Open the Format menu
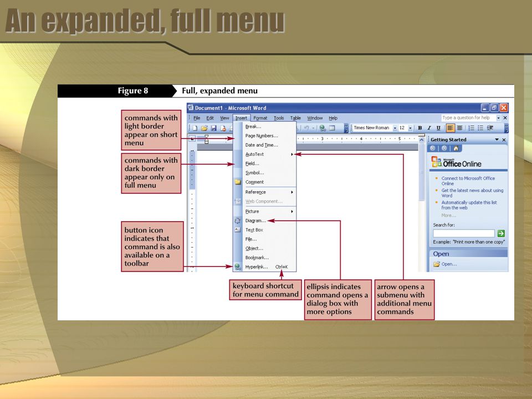The image size is (532, 399). (260, 118)
